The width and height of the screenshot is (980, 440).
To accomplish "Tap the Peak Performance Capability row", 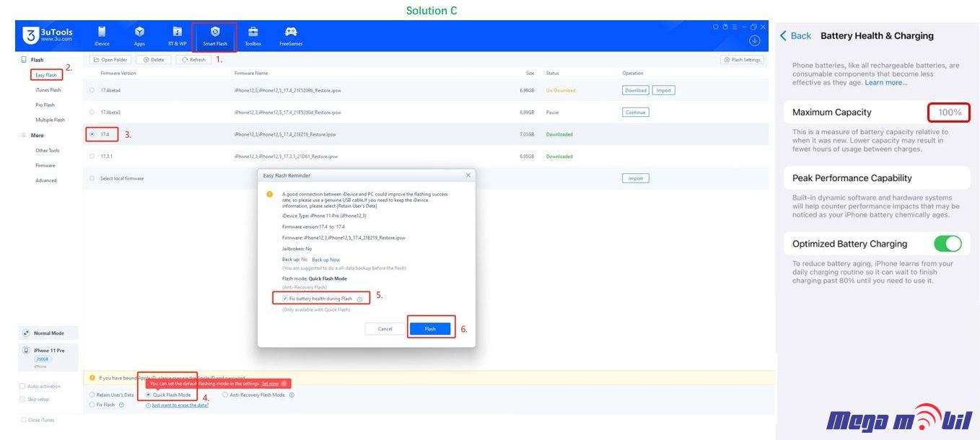I will pyautogui.click(x=877, y=178).
